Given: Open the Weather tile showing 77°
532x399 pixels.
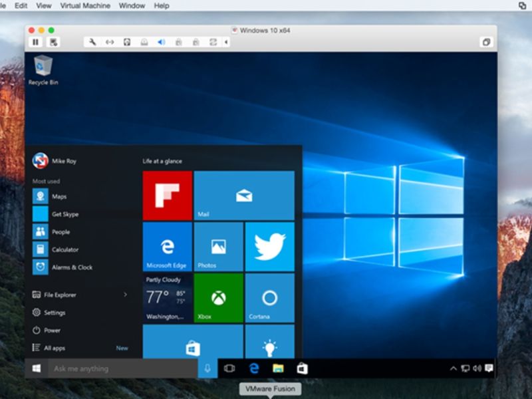Looking at the screenshot, I should (168, 298).
